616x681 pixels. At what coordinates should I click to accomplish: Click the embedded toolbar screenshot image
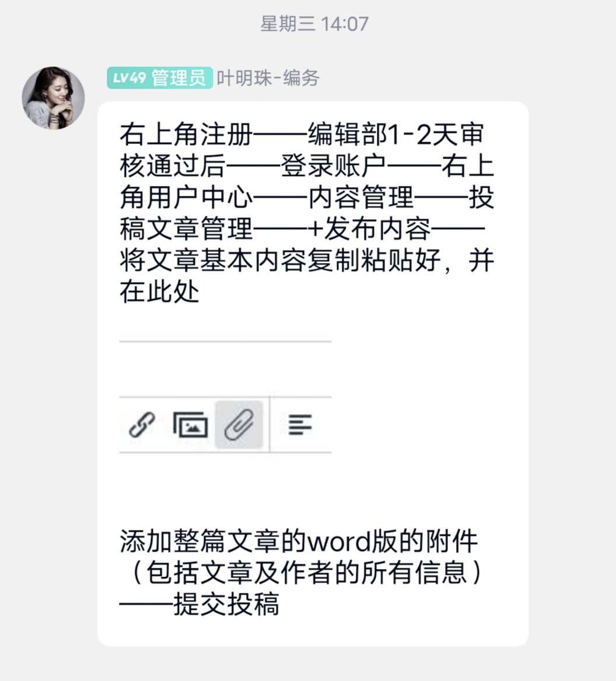pyautogui.click(x=226, y=396)
